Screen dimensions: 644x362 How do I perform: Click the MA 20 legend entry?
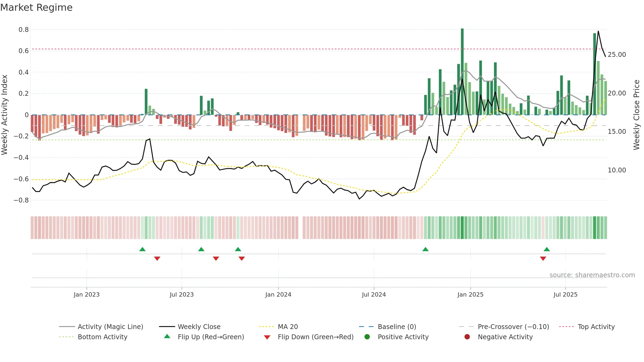[279, 327]
